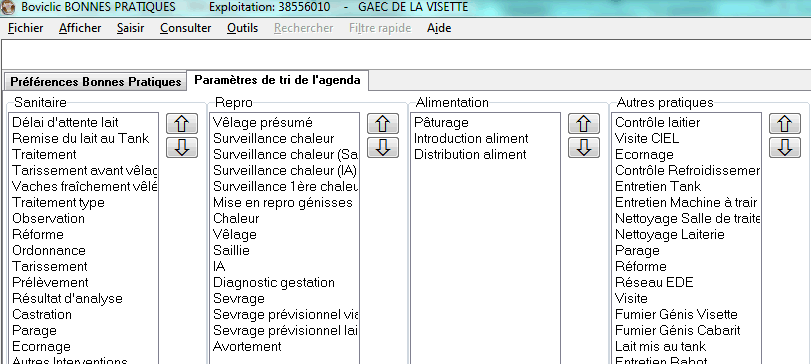812x364 pixels.
Task: Click the Sanitaire move-down arrow
Action: [x=182, y=148]
